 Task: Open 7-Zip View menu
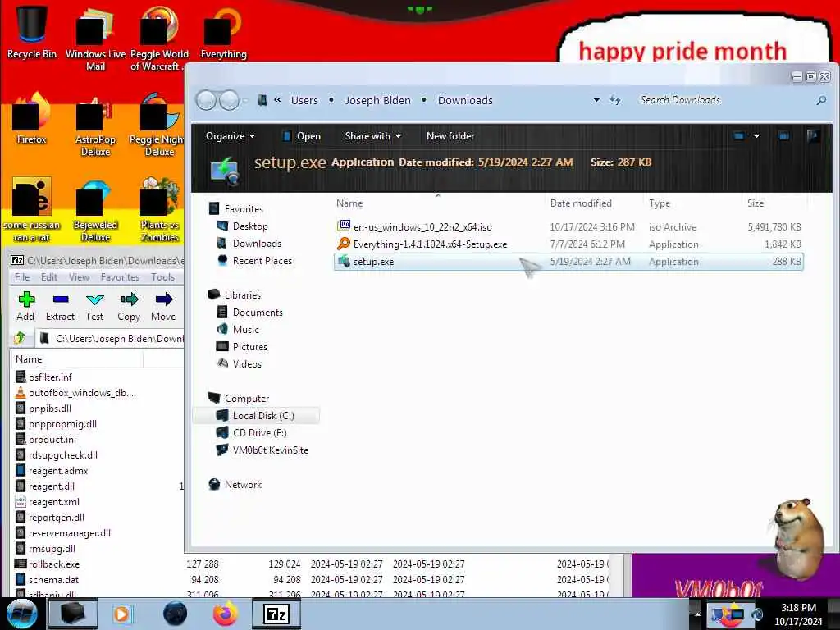79,277
